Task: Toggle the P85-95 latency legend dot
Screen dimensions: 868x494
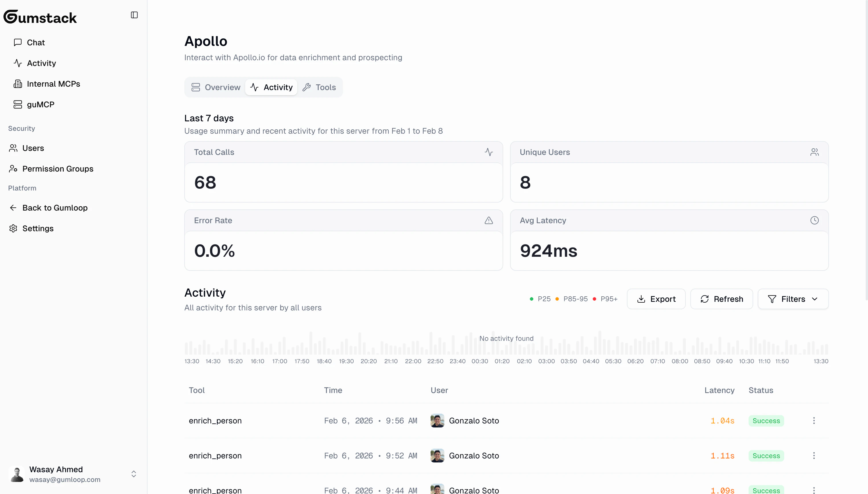Action: (x=558, y=299)
